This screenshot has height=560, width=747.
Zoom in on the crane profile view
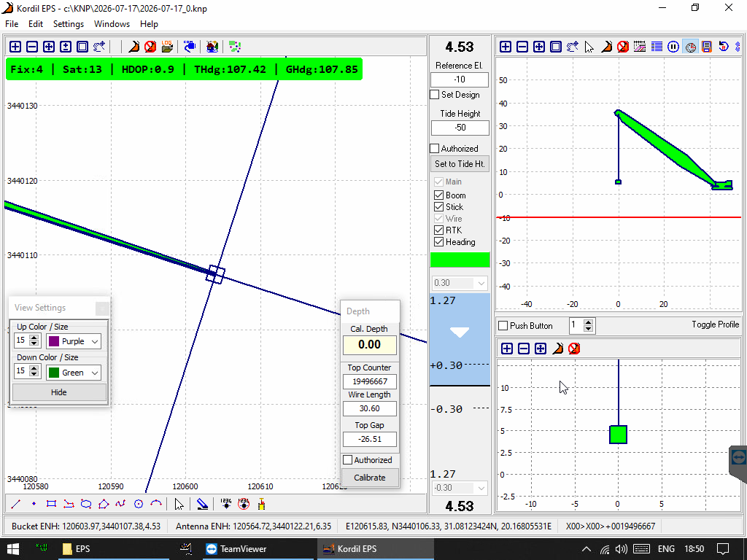[x=506, y=46]
